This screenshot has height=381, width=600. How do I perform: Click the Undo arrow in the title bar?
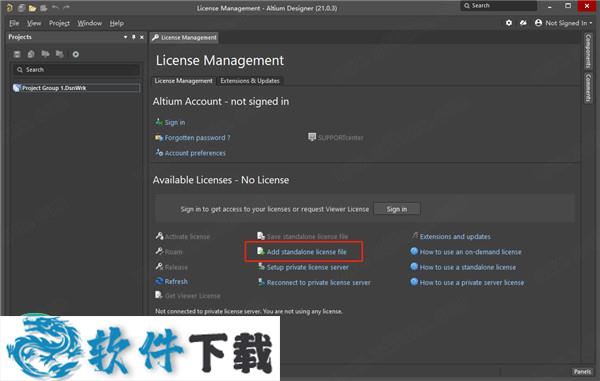coord(55,7)
